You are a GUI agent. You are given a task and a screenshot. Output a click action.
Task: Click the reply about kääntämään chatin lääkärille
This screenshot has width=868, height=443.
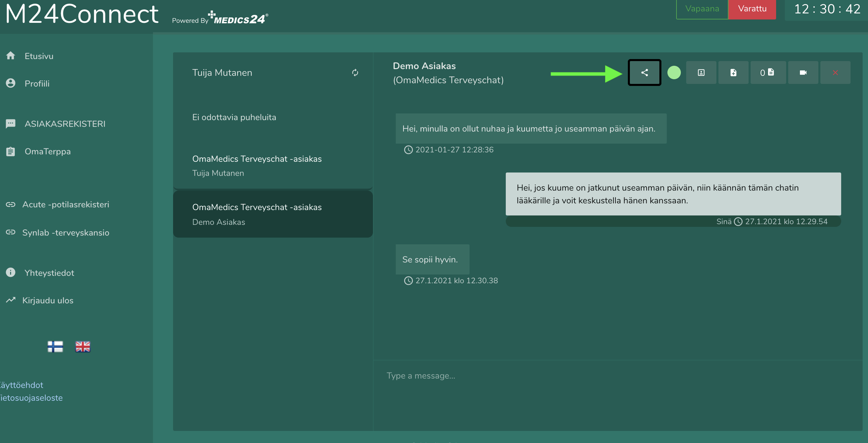[x=673, y=194]
